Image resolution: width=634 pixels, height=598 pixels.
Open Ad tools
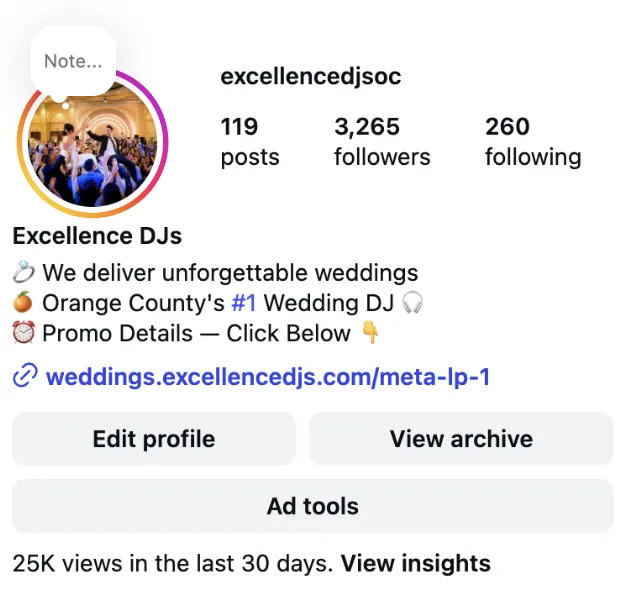pyautogui.click(x=313, y=506)
